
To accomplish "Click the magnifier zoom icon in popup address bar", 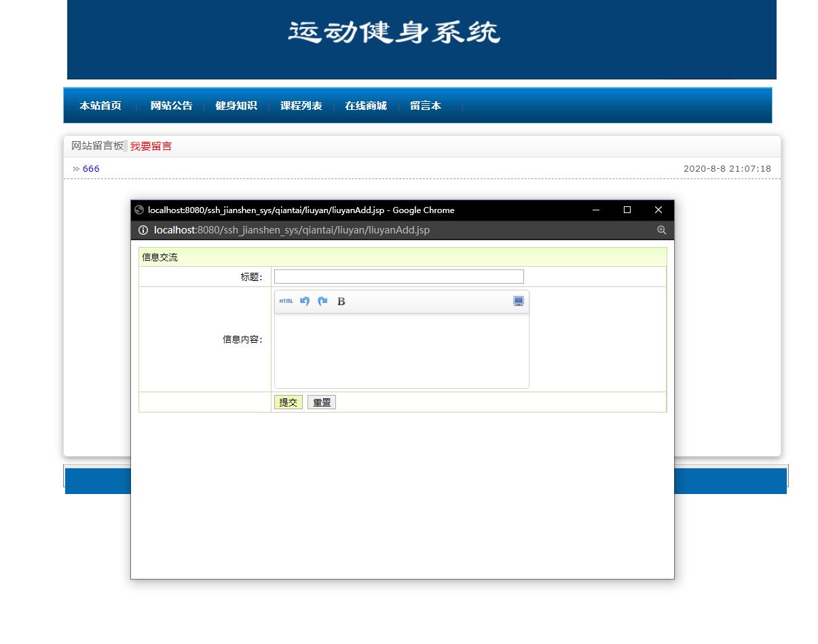I will coord(661,230).
